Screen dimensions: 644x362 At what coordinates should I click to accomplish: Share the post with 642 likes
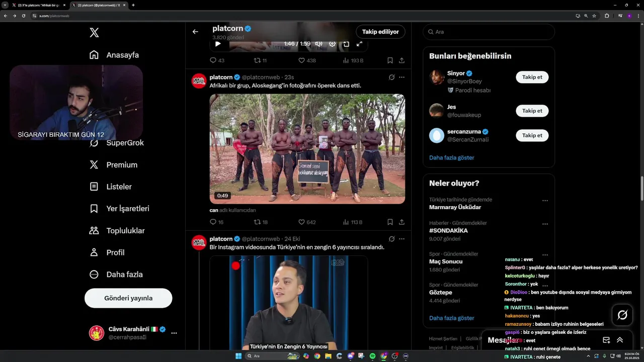(401, 222)
